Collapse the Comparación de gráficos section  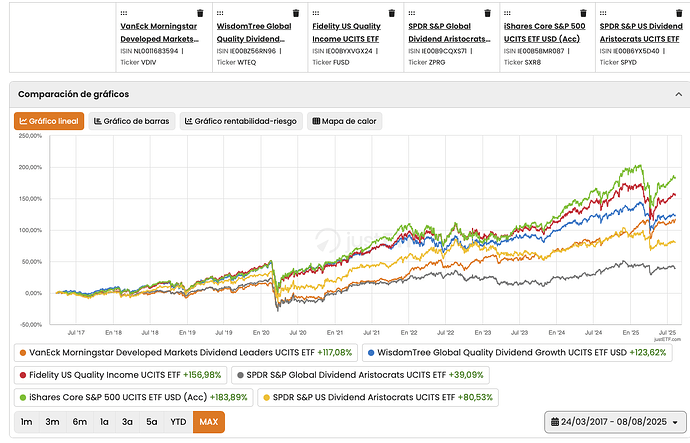pyautogui.click(x=679, y=94)
